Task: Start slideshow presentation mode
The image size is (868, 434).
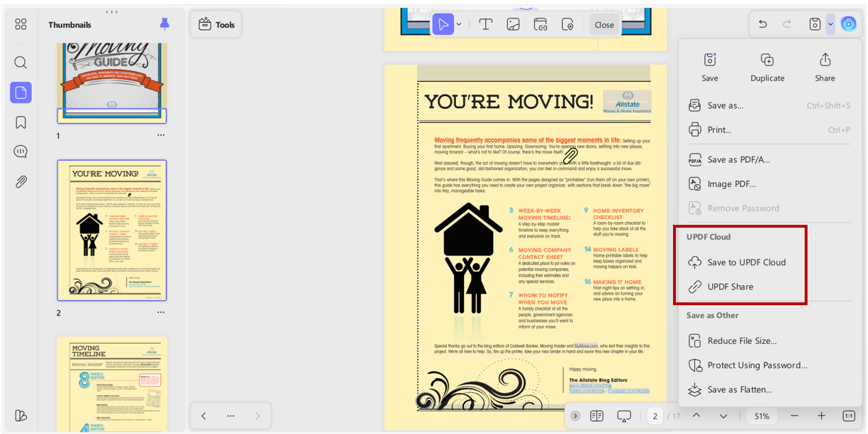Action: pos(624,416)
